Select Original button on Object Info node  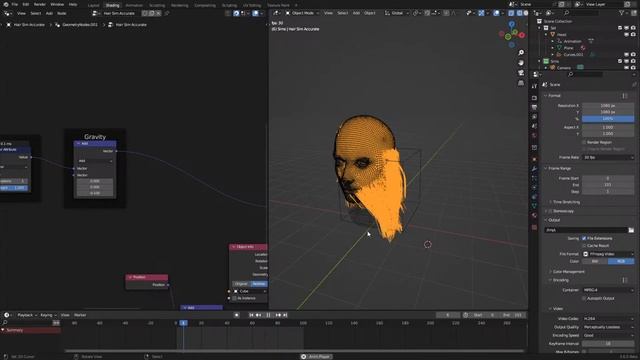click(241, 284)
